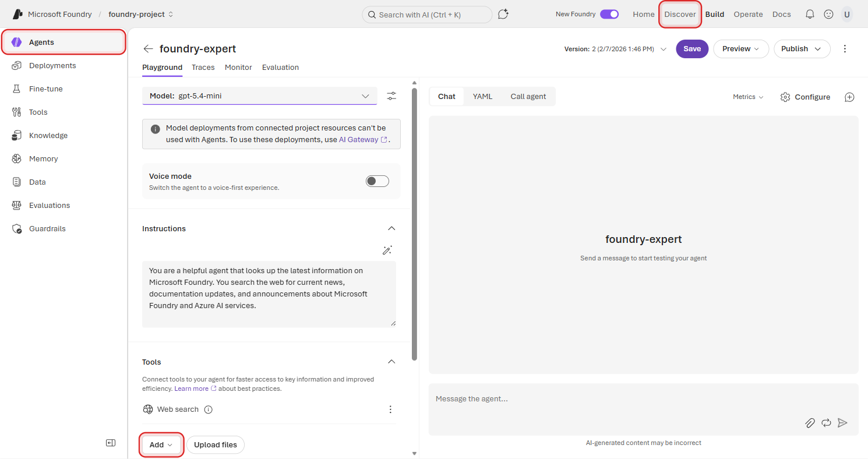Viewport: 868px width, 459px height.
Task: Click the Fine-tune flask icon
Action: pyautogui.click(x=17, y=89)
